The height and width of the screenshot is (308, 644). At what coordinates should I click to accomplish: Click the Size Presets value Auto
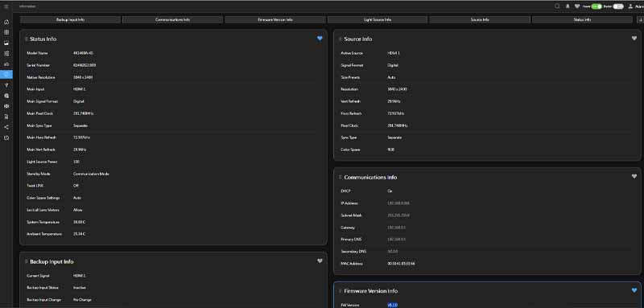coord(391,77)
